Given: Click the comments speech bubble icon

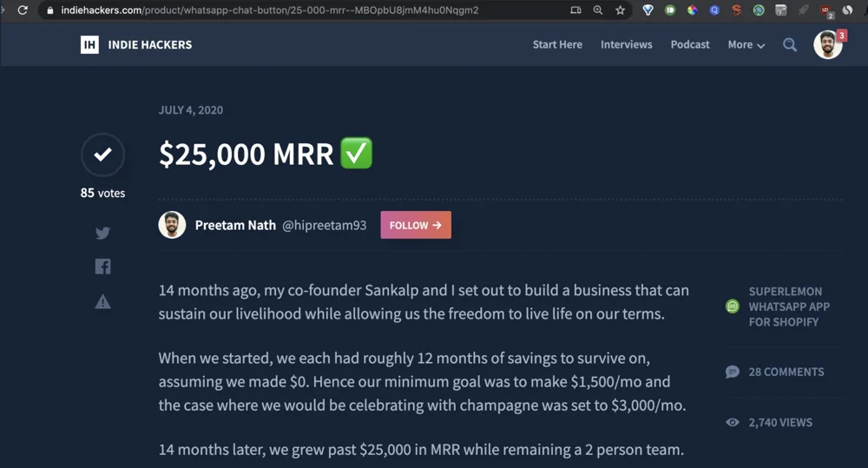Looking at the screenshot, I should [x=733, y=372].
